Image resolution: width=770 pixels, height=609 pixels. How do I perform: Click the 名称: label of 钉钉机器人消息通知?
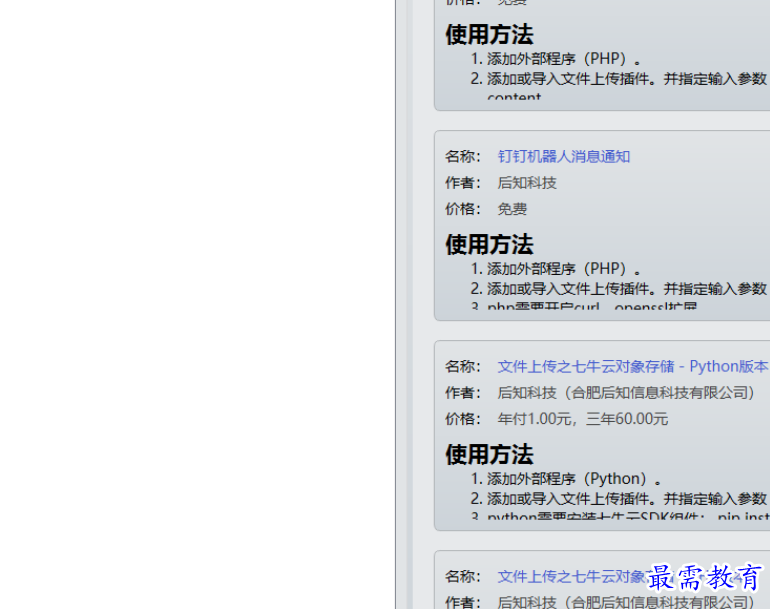click(463, 157)
